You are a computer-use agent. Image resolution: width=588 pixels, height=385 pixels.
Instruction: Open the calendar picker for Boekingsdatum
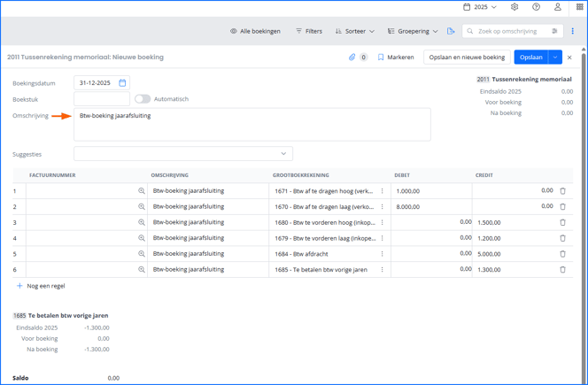coord(122,83)
